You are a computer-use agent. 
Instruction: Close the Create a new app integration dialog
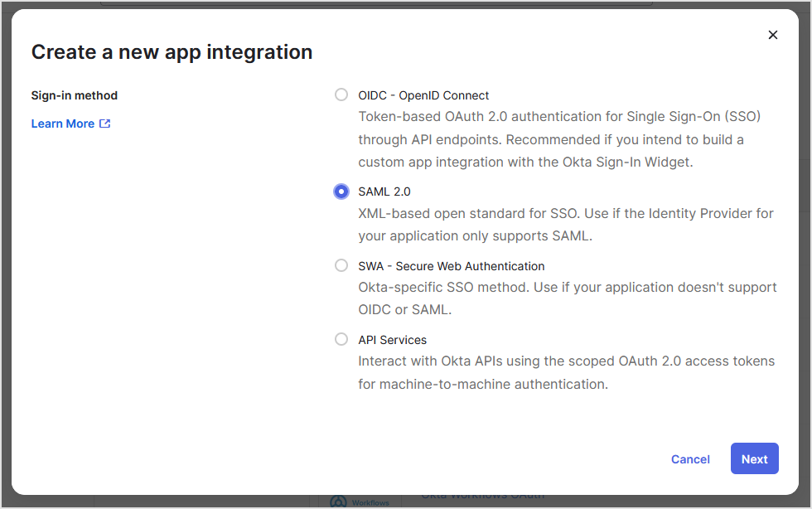(772, 35)
